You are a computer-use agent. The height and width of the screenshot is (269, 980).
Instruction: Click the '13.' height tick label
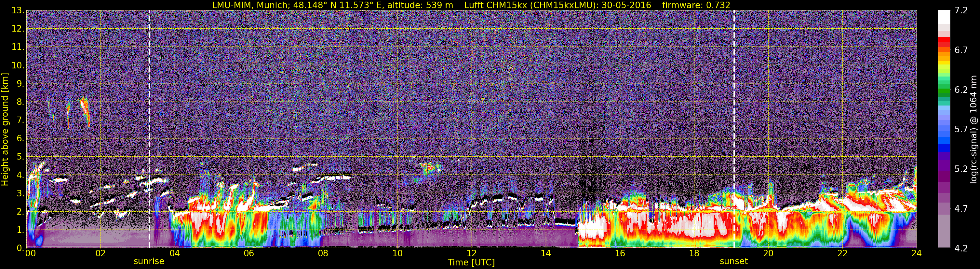(x=18, y=11)
